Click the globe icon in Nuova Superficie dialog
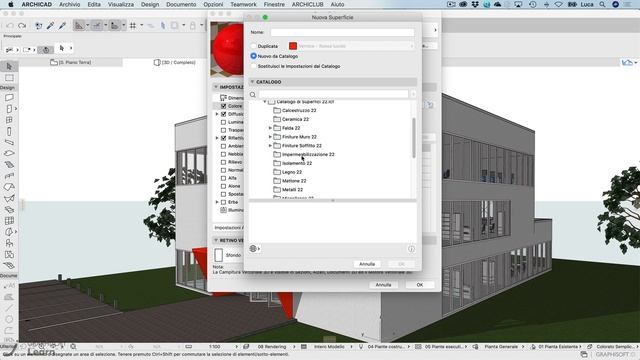Image resolution: width=640 pixels, height=360 pixels. click(253, 249)
